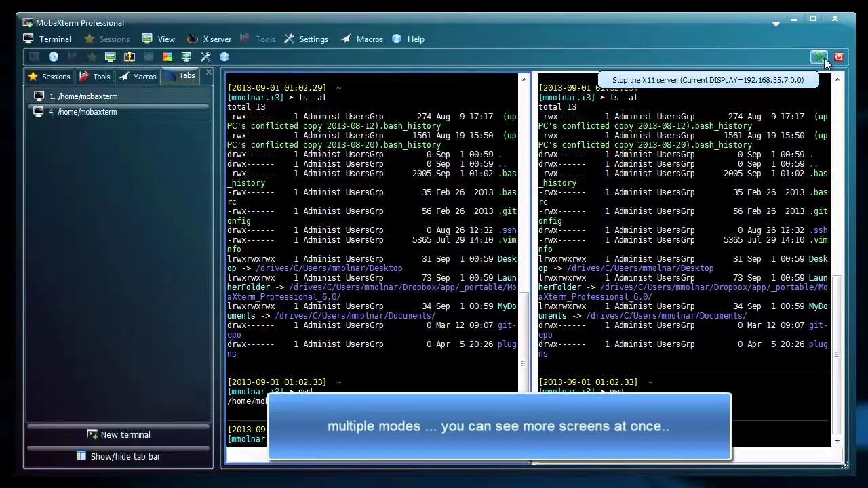Click [2013-09-01 01:02.33] timestamp in right terminal

[588, 382]
